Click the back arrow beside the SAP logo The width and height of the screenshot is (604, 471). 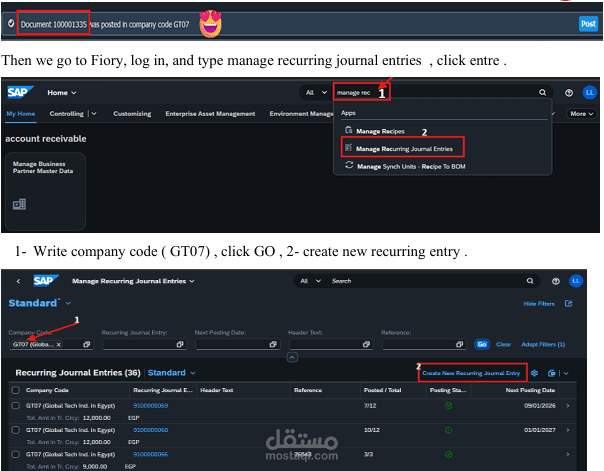pyautogui.click(x=18, y=281)
